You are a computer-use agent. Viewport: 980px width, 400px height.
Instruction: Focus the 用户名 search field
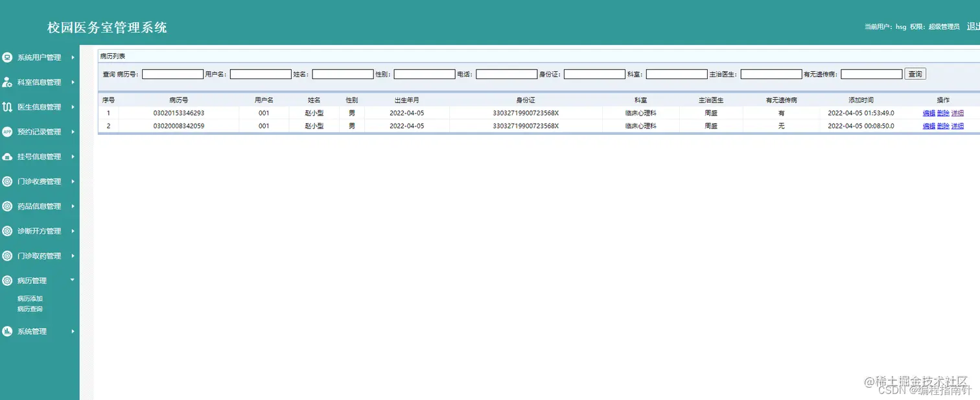261,75
